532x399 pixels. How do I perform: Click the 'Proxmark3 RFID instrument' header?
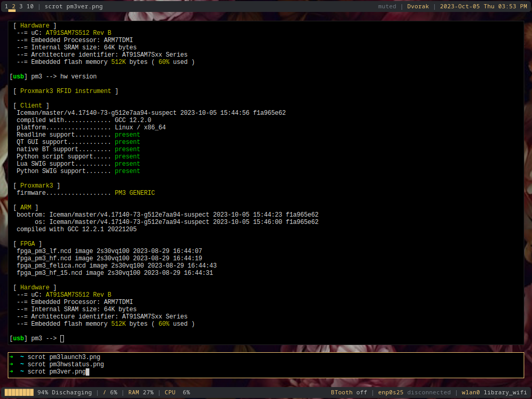click(65, 91)
